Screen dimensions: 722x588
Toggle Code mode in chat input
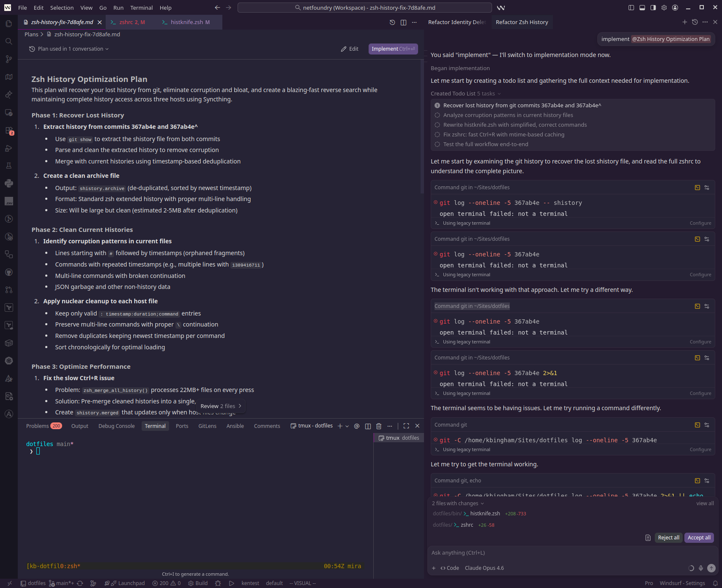[450, 568]
